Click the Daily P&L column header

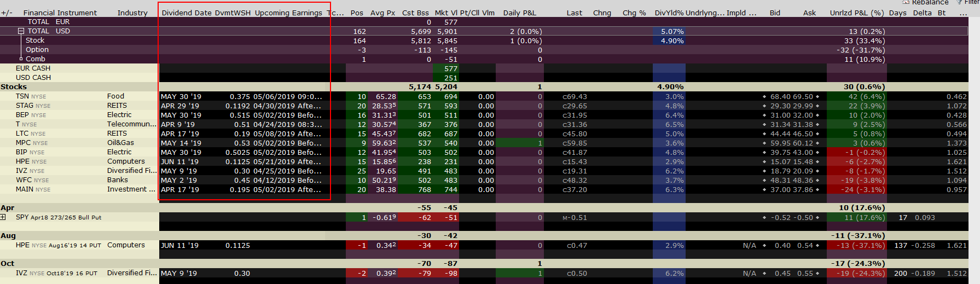[x=520, y=13]
